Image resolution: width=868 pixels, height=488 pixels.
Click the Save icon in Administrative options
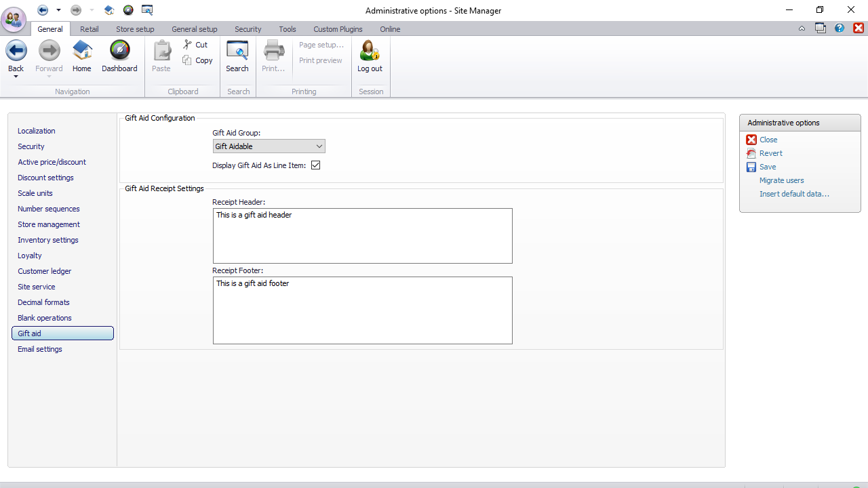coord(751,167)
